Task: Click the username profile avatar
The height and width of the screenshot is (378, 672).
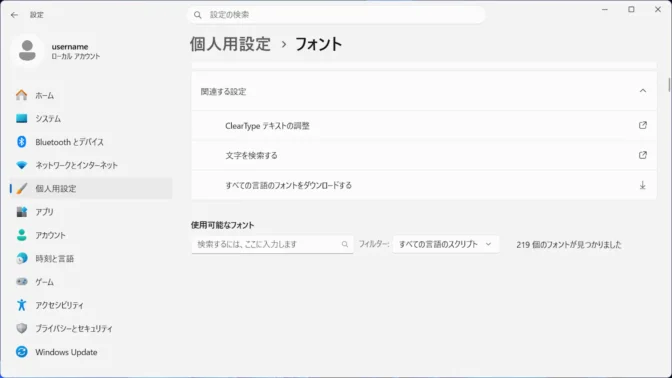Action: (x=27, y=51)
